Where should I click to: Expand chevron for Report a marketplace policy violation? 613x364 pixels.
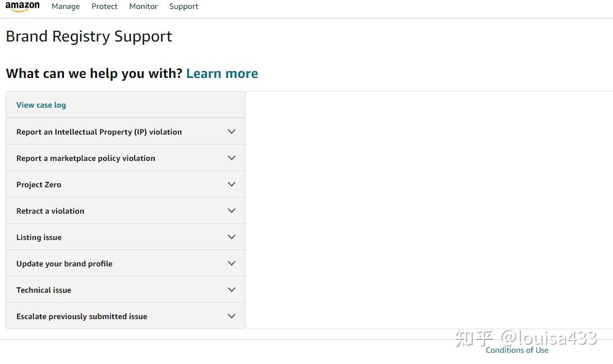pyautogui.click(x=232, y=158)
